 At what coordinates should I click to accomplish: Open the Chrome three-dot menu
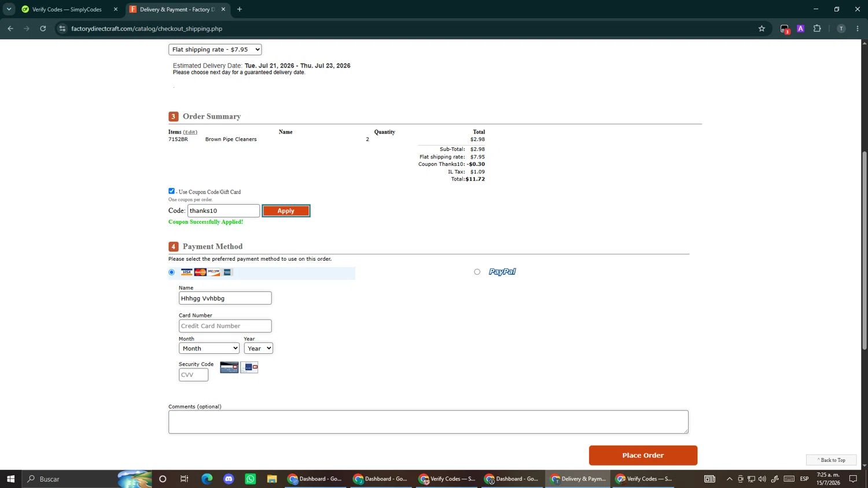tap(858, 28)
